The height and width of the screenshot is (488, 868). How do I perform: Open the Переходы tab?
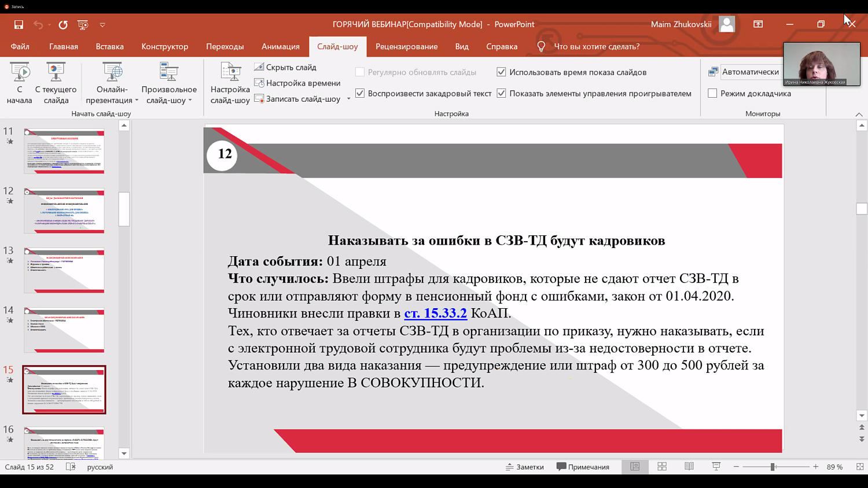225,46
